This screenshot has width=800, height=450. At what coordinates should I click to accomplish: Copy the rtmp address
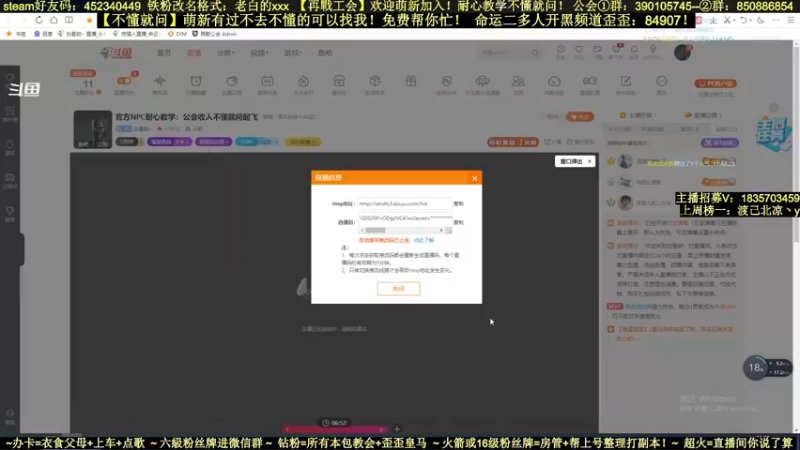pos(459,204)
